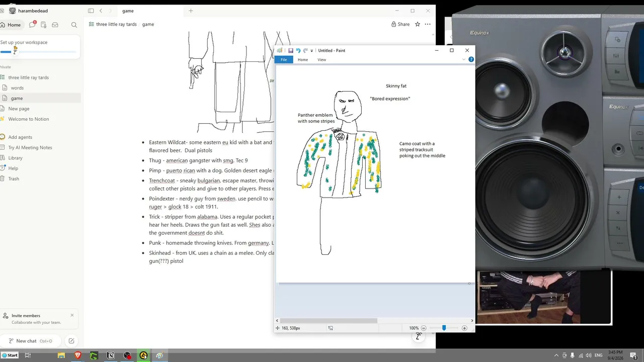Open Brave browser from the taskbar
Image resolution: width=644 pixels, height=362 pixels.
click(77, 355)
